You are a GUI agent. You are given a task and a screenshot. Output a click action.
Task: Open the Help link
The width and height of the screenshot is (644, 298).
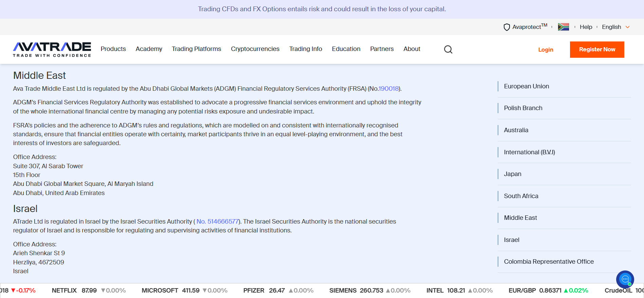click(586, 27)
